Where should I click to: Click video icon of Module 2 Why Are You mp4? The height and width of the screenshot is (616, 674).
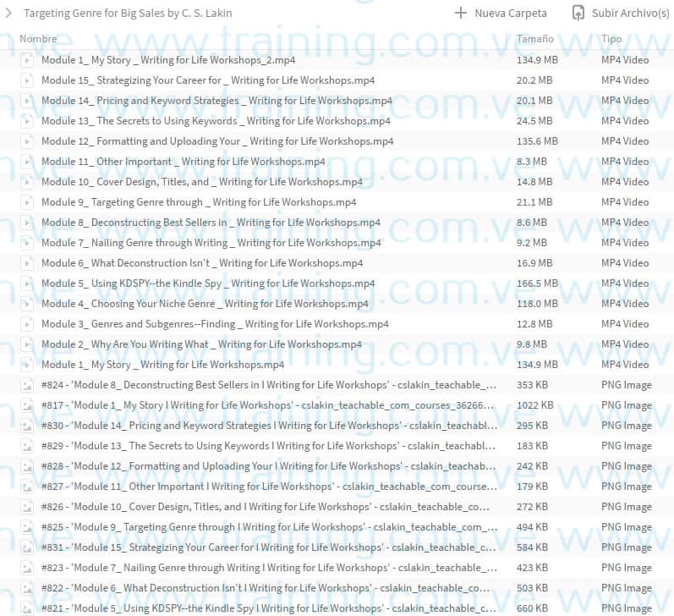pyautogui.click(x=27, y=344)
